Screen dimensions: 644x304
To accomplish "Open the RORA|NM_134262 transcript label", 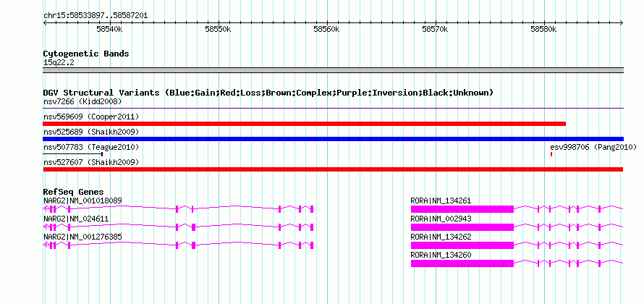I will [441, 237].
